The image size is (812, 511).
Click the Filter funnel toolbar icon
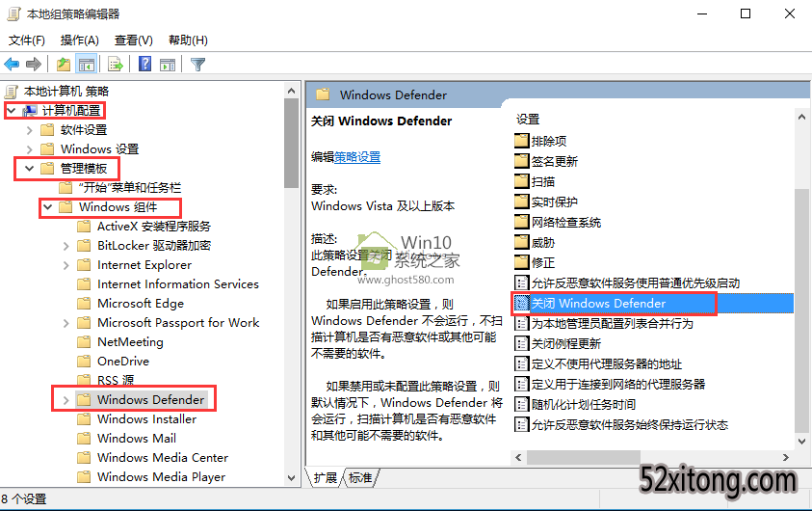pyautogui.click(x=197, y=65)
